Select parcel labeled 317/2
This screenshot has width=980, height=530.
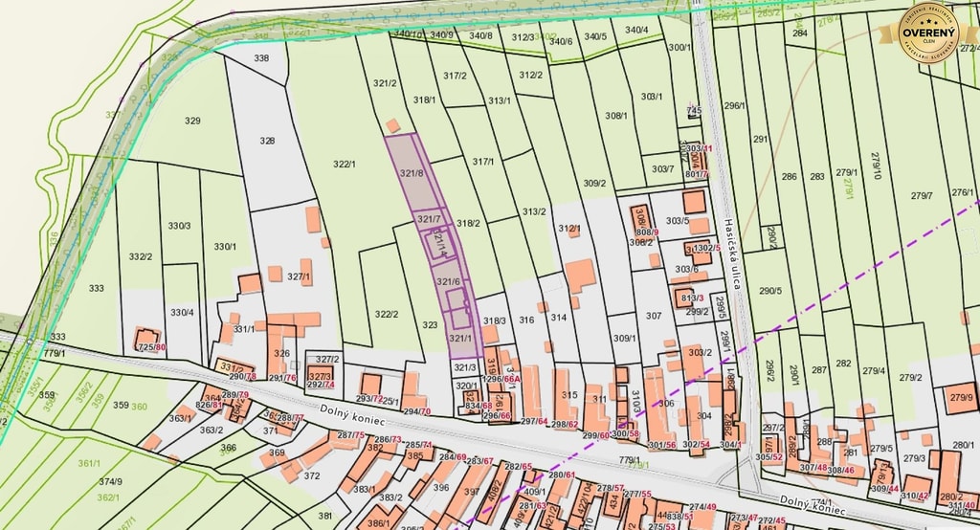[x=455, y=76]
